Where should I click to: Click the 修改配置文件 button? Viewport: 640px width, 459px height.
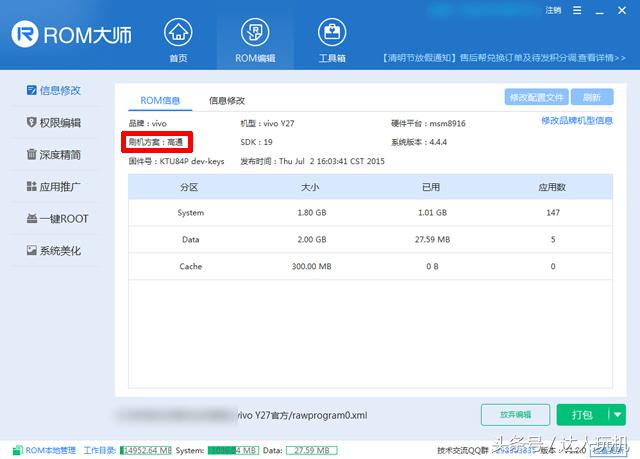(x=537, y=98)
